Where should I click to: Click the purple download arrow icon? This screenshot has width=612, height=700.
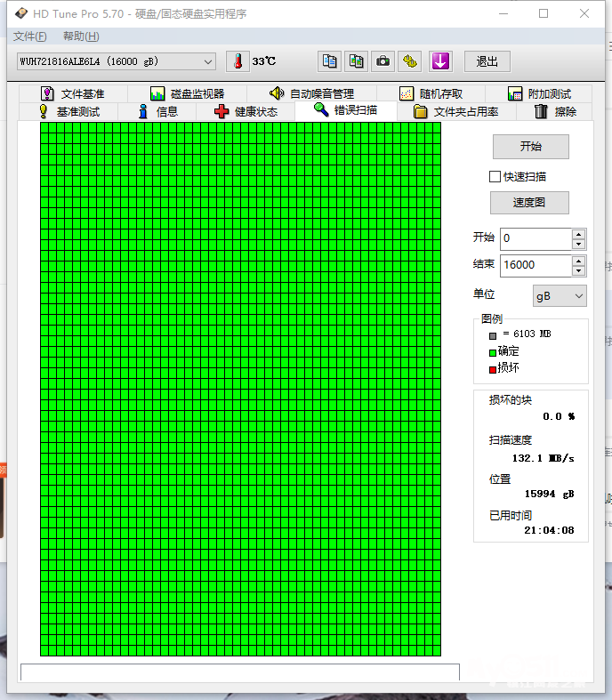pos(441,61)
